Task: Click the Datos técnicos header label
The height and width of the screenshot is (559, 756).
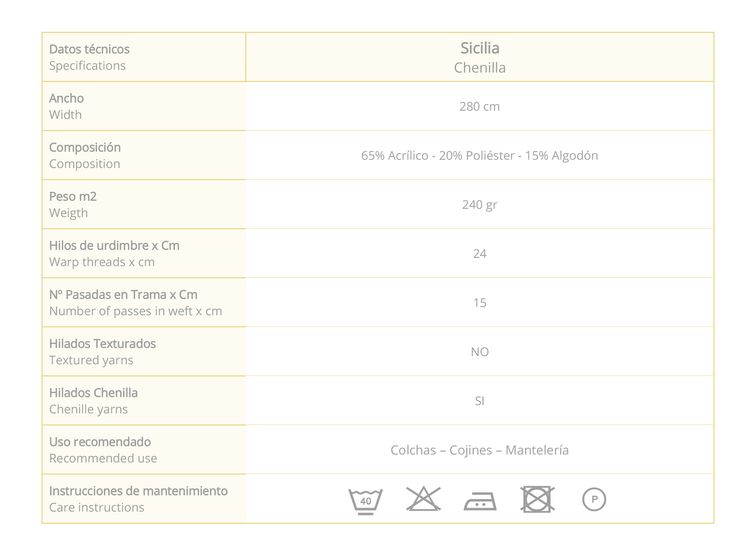Action: tap(89, 49)
